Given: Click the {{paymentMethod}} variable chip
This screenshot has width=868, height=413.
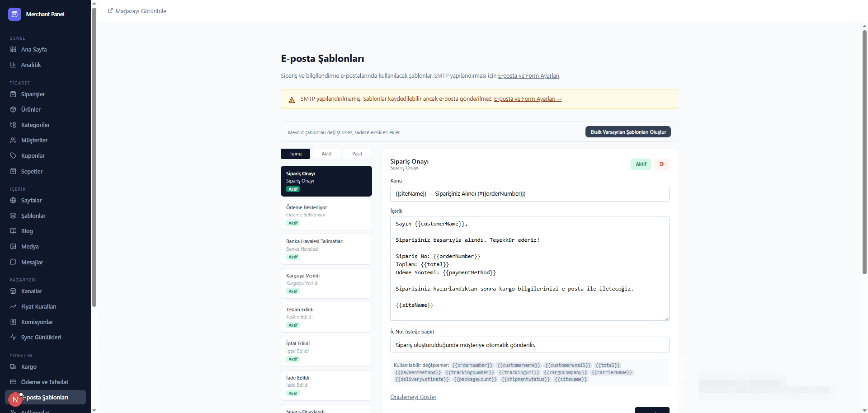Looking at the screenshot, I should [x=418, y=373].
